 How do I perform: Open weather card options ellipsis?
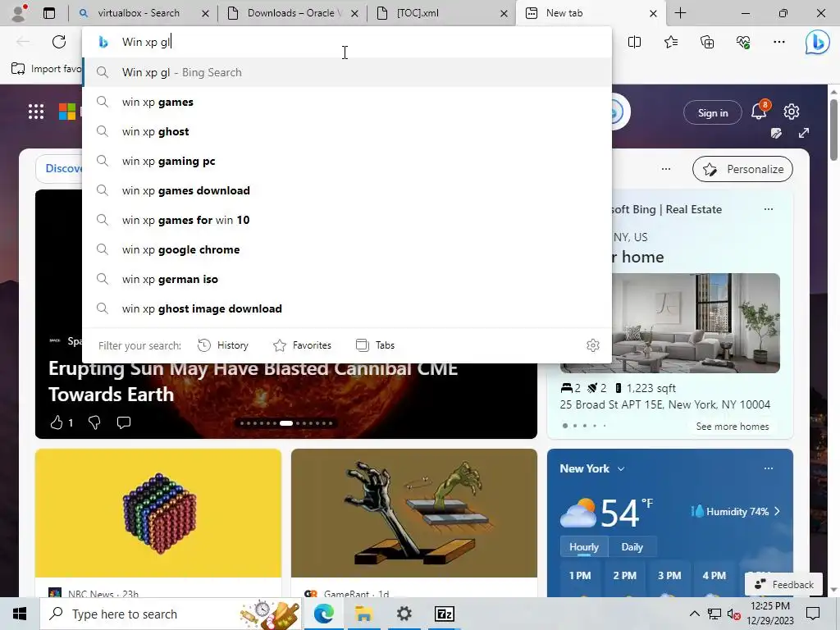coord(768,468)
